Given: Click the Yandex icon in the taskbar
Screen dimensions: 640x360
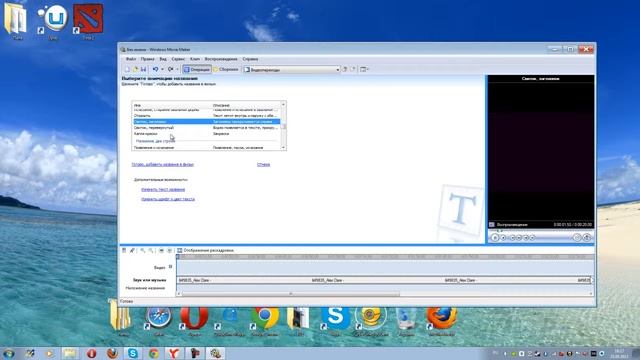Looking at the screenshot, I should coord(174,353).
